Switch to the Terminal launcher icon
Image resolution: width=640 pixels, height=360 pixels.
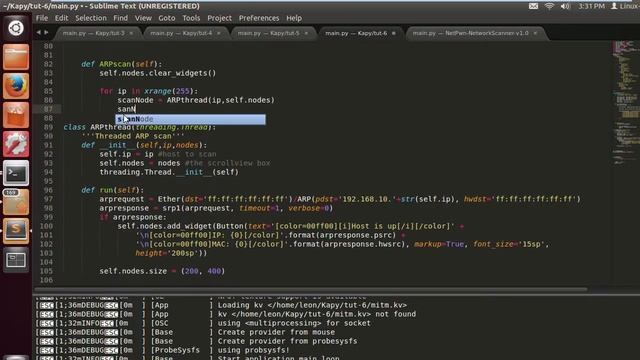click(x=16, y=173)
